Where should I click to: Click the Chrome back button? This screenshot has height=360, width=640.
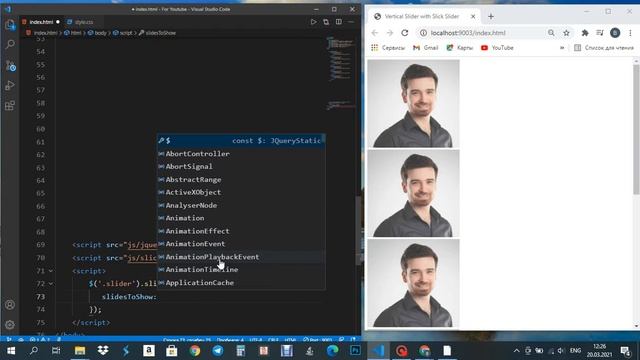[x=374, y=33]
